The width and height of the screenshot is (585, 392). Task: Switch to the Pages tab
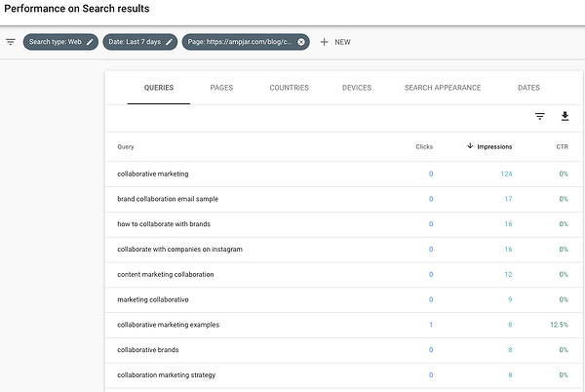221,88
